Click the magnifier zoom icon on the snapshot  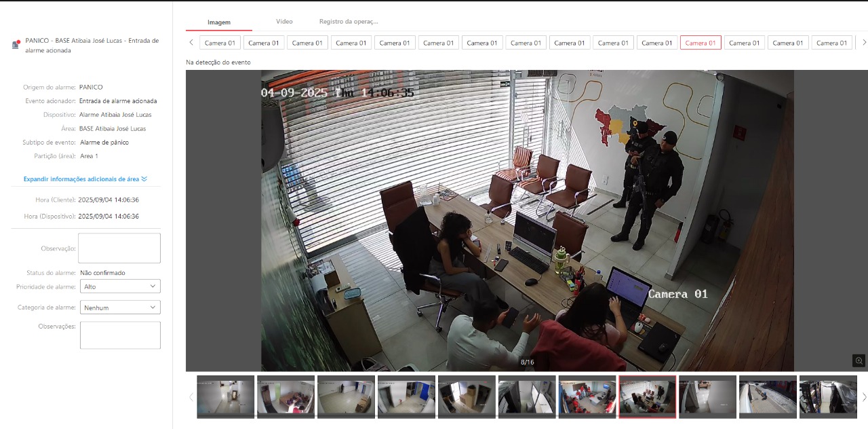(859, 360)
